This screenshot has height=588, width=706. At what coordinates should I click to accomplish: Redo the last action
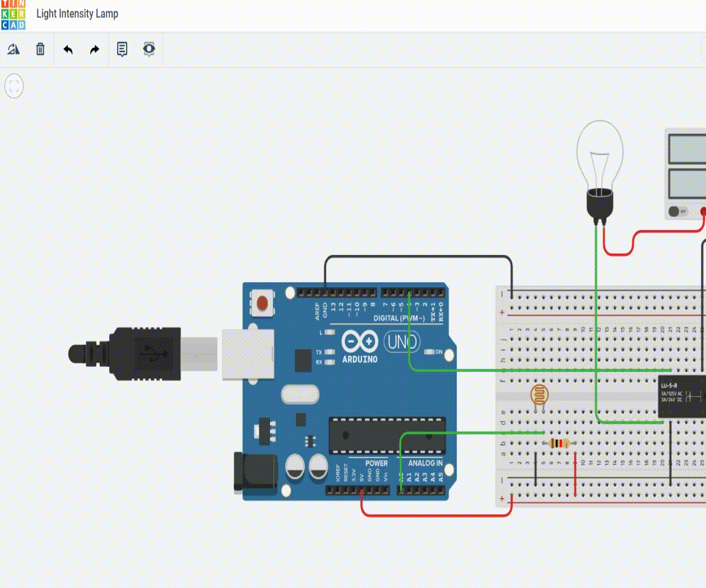tap(94, 49)
